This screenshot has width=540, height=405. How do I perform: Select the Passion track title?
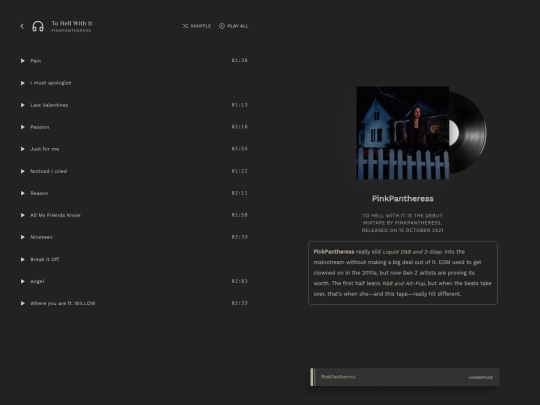tap(40, 127)
